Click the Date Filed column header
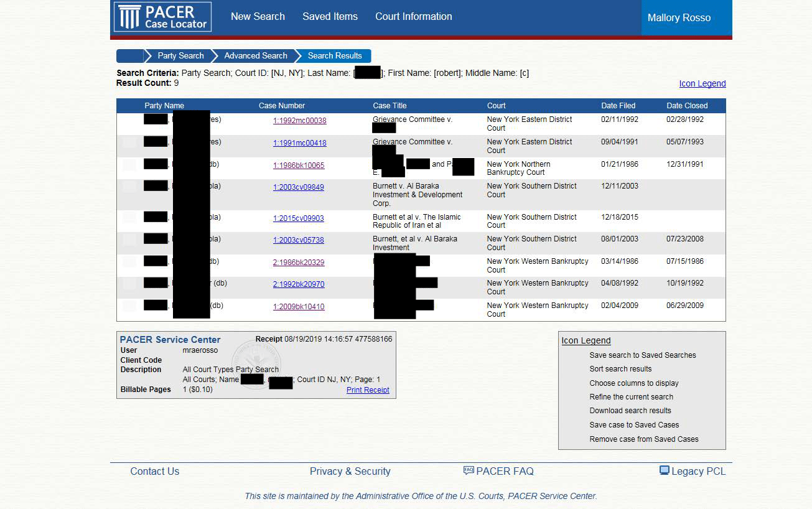The image size is (812, 509). point(618,106)
